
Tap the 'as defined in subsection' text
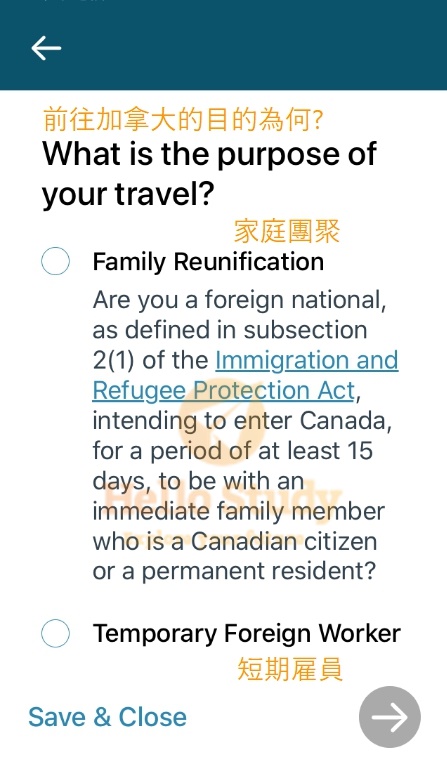pyautogui.click(x=230, y=330)
